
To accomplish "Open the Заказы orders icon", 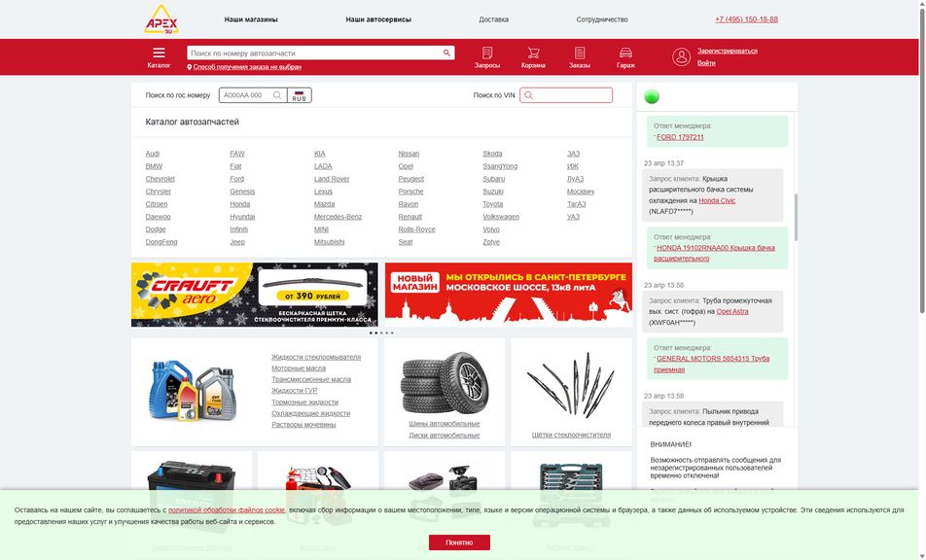I will 580,57.
